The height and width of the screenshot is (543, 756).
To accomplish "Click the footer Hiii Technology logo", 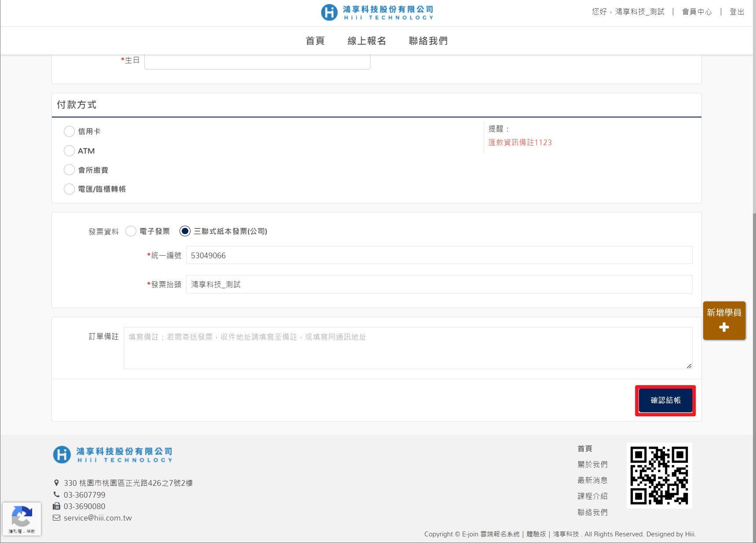I will click(113, 455).
